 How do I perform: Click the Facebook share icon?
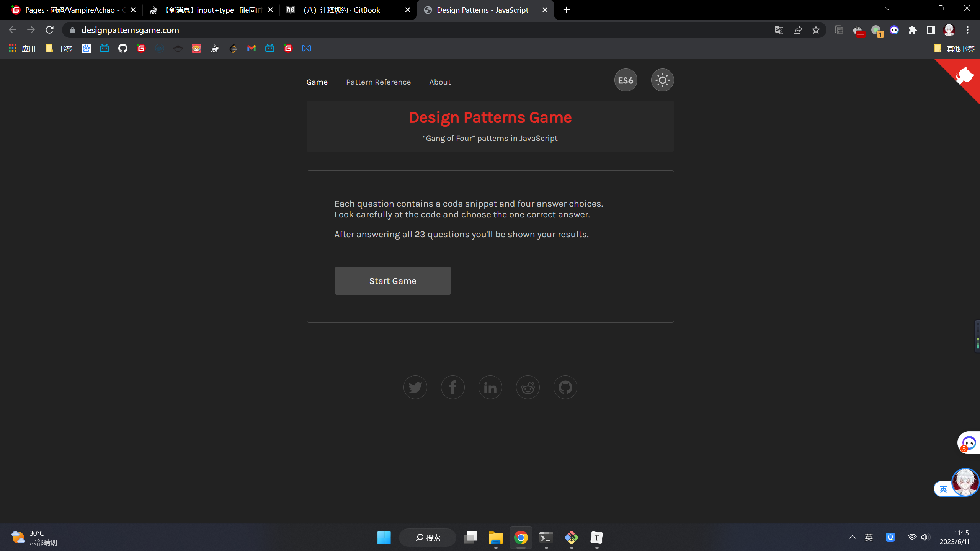coord(452,387)
